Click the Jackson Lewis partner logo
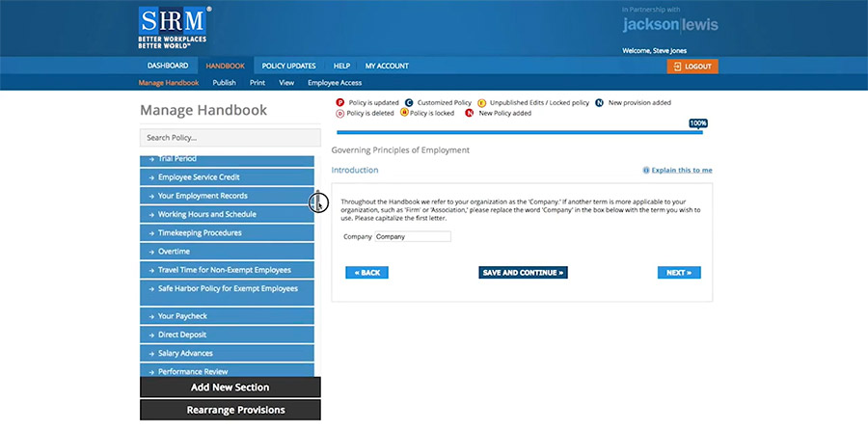 point(669,24)
